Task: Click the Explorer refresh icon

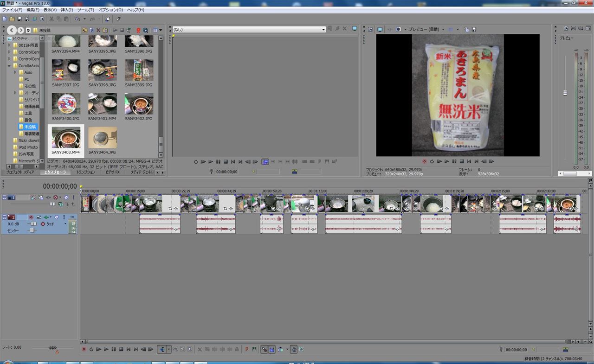Action: [x=92, y=30]
